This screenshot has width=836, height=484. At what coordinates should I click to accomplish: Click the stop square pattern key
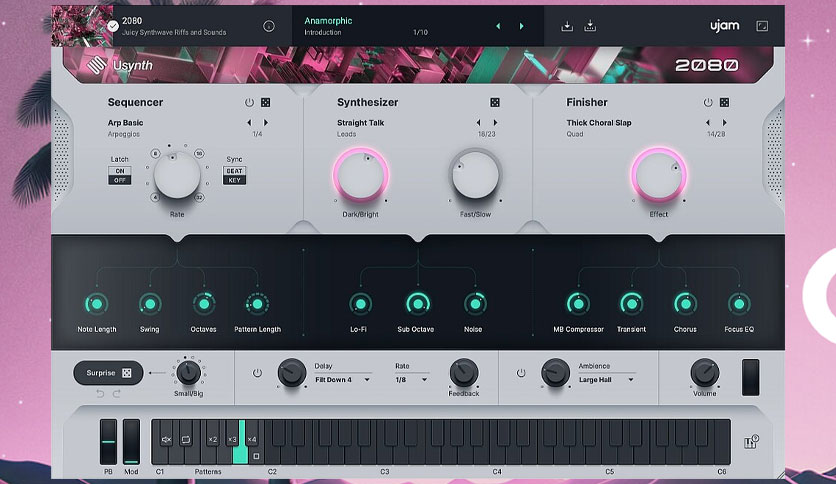256,456
